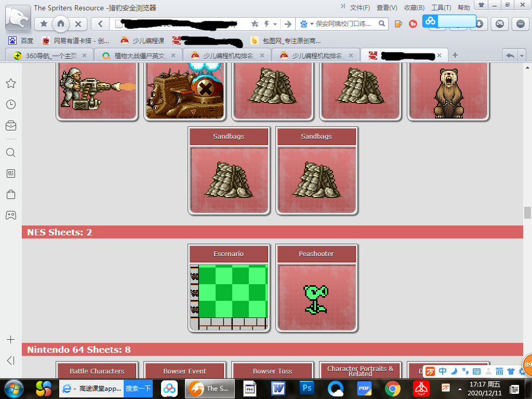Open Photoshop from the taskbar
This screenshot has width=532, height=399.
coord(307,389)
